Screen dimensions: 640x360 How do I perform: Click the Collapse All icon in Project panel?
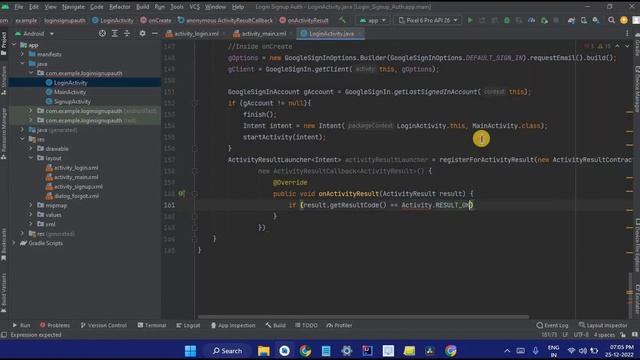(127, 33)
